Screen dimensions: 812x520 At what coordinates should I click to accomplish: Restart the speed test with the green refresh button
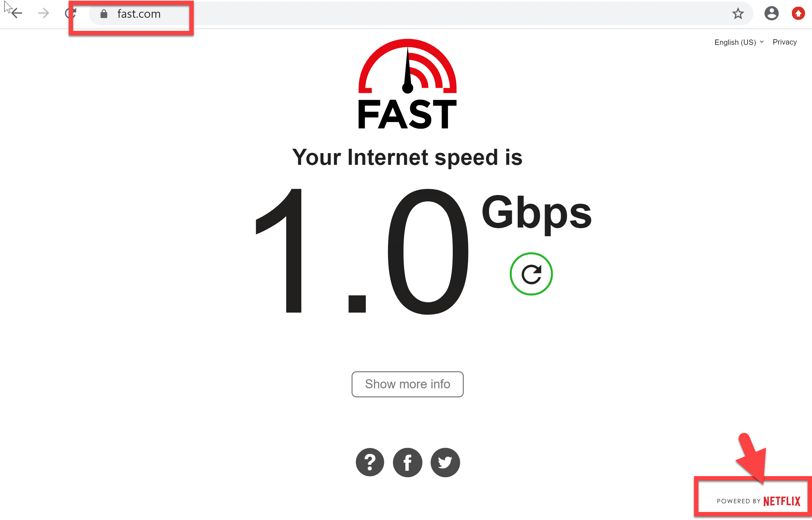(x=531, y=274)
